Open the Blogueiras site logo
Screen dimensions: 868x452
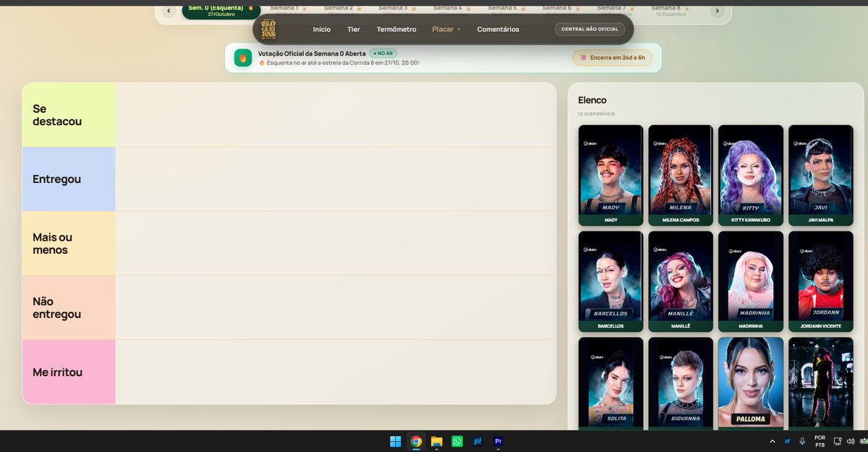click(269, 30)
